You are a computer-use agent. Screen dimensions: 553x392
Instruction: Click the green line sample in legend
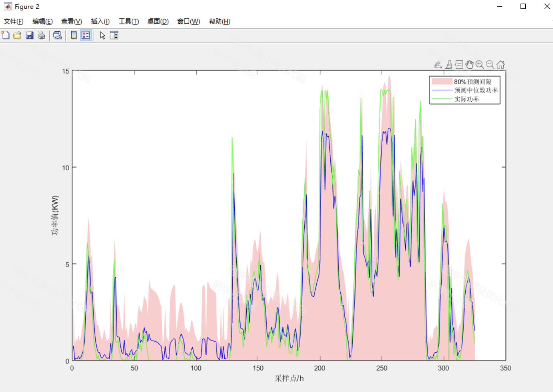(442, 99)
